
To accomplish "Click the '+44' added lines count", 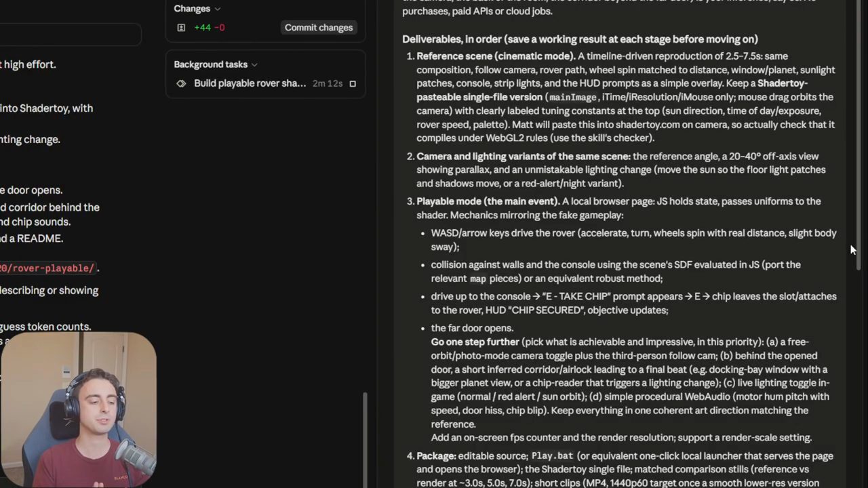I will 202,28.
